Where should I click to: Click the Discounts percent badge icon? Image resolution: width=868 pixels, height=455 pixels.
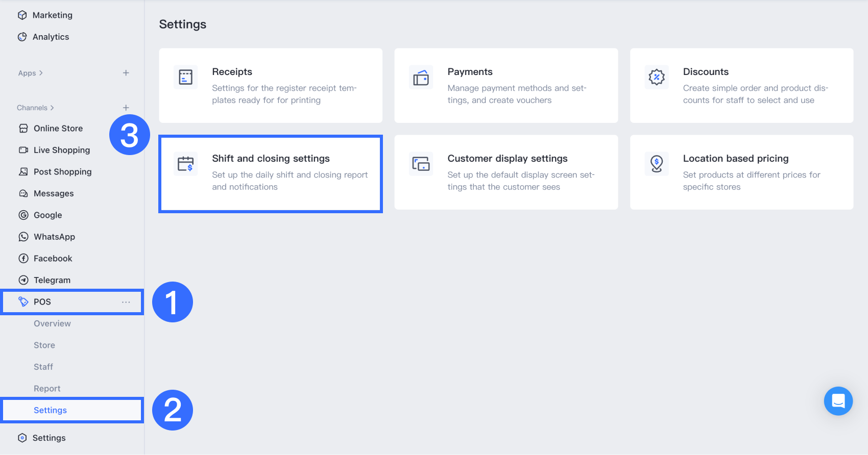coord(656,78)
